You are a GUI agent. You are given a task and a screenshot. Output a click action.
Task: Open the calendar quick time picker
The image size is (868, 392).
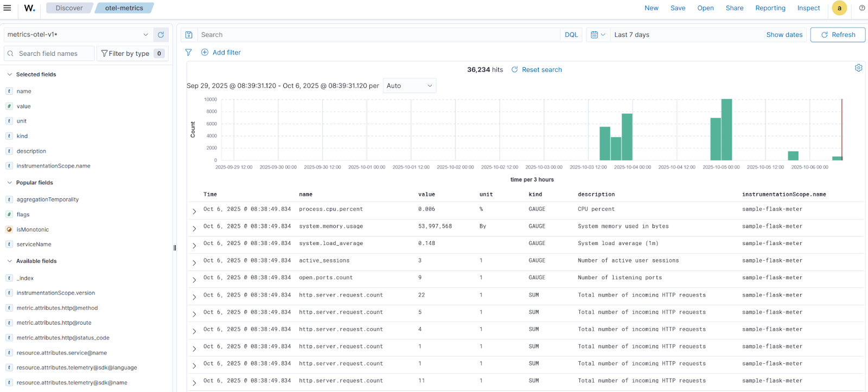[597, 35]
